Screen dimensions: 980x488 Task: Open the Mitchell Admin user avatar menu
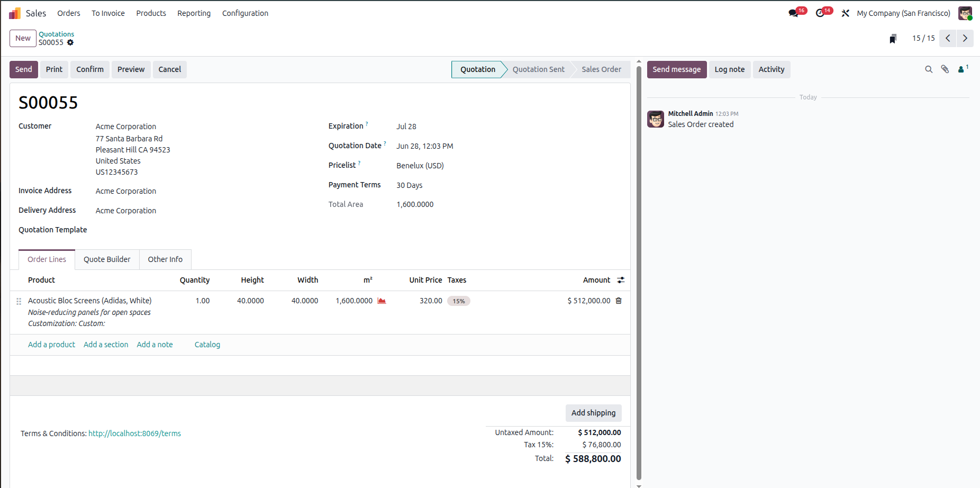click(x=965, y=13)
